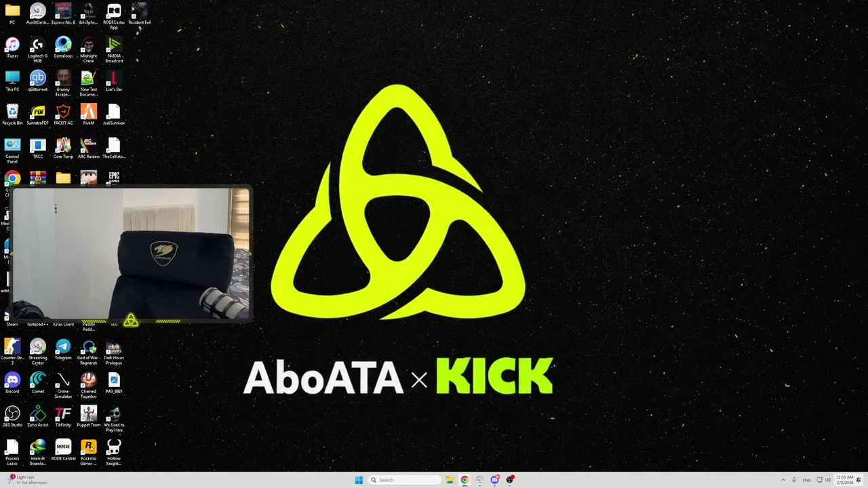868x488 pixels.
Task: Open the Windows Start menu
Action: (359, 480)
